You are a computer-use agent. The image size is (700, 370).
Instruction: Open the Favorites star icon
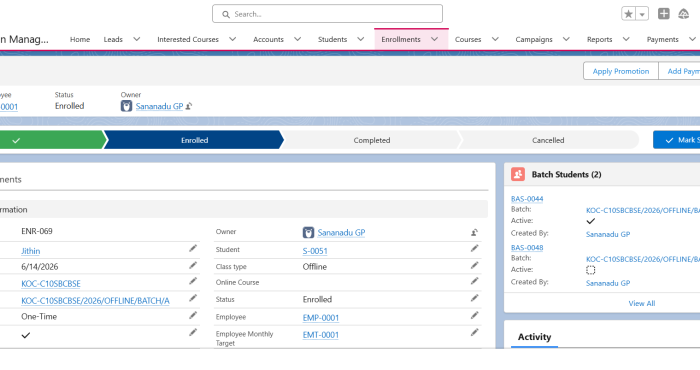628,14
